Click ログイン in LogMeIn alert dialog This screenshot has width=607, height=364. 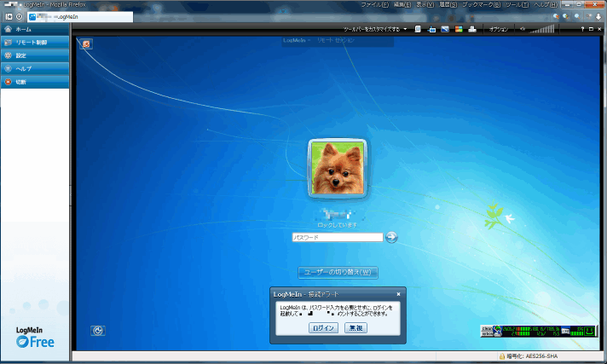point(323,328)
